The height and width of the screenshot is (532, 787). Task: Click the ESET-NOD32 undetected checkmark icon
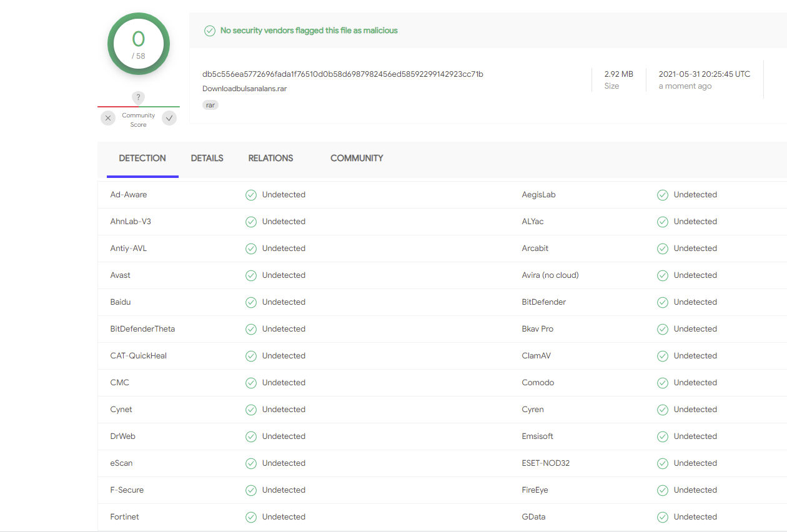click(x=663, y=463)
